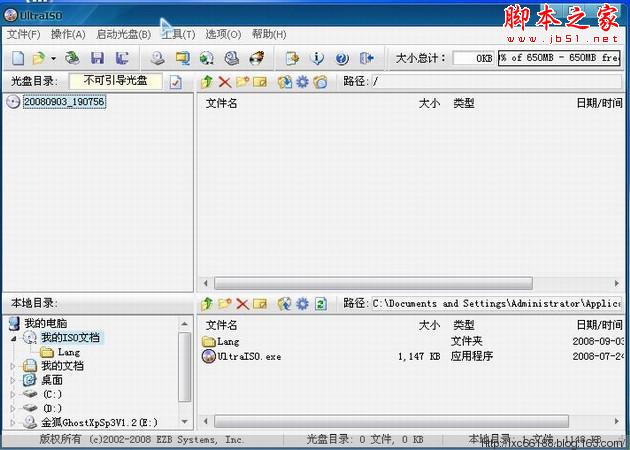Image resolution: width=630 pixels, height=450 pixels.
Task: Click the gear icon in disc toolbar
Action: [302, 82]
